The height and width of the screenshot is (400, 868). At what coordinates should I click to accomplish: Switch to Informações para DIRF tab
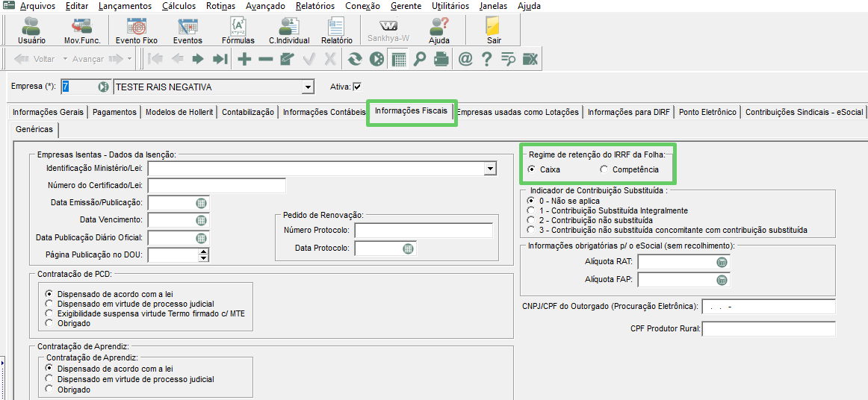coord(629,112)
